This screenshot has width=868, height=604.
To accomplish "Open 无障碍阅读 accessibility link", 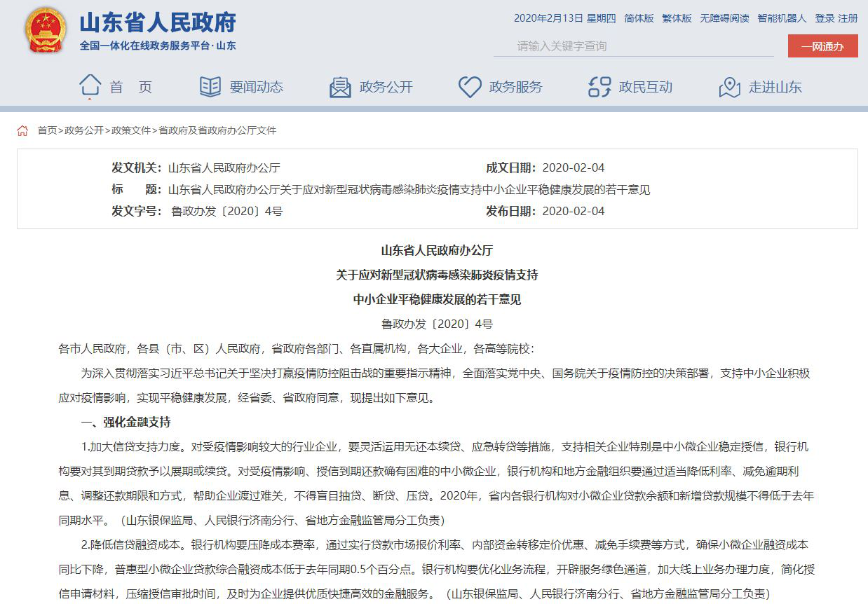I will point(724,18).
